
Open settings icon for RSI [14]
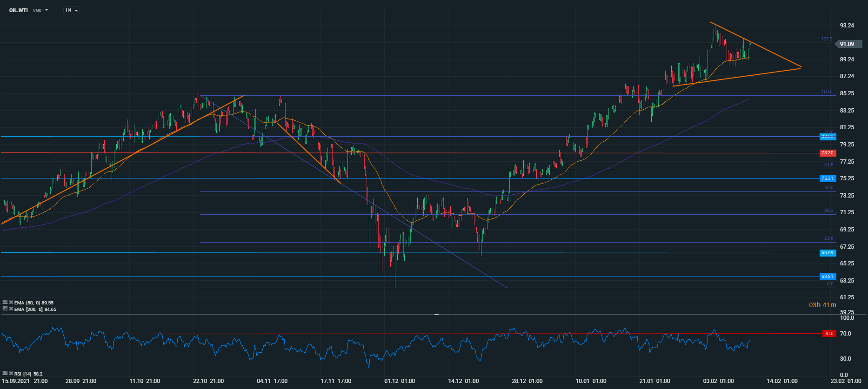(5, 373)
